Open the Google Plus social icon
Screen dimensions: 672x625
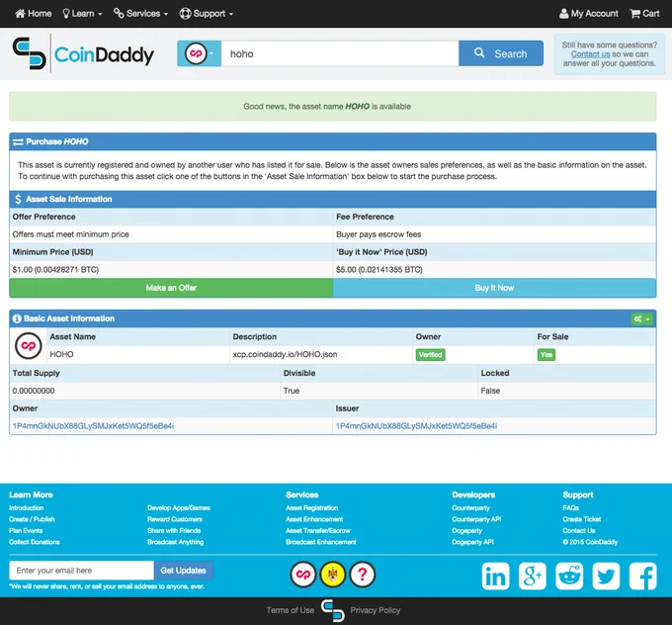pos(533,577)
